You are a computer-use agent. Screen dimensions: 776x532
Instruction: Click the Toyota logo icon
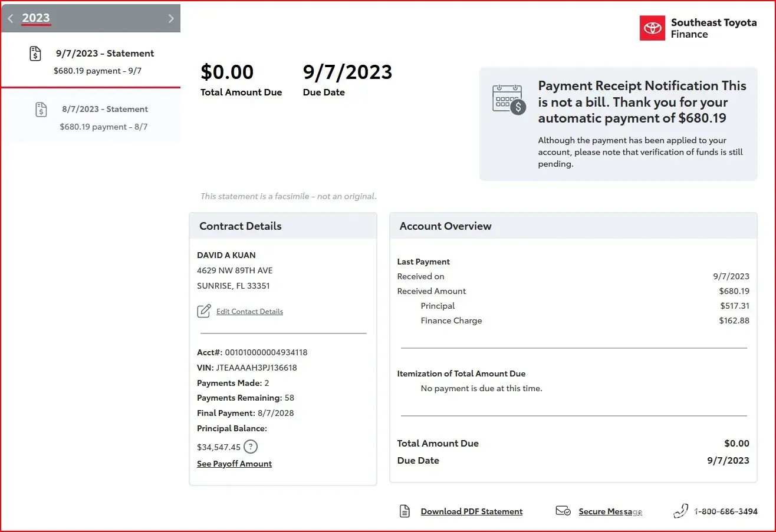652,28
